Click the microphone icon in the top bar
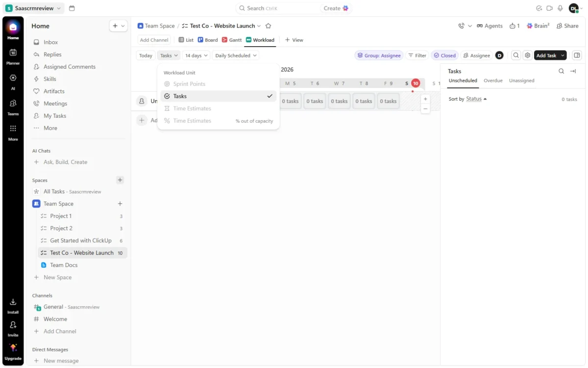588x368 pixels. [560, 8]
